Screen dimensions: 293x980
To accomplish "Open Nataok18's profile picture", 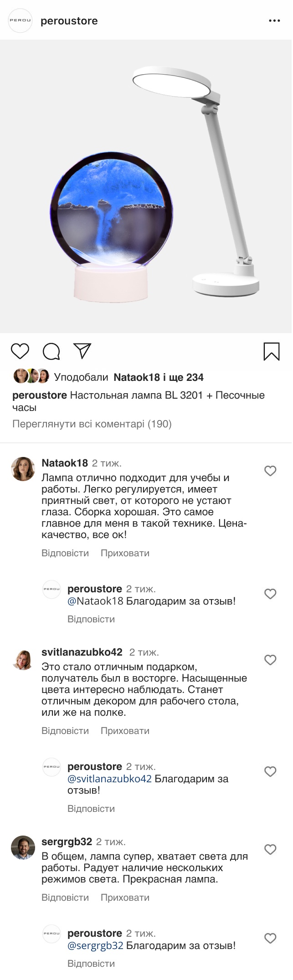I will click(23, 469).
